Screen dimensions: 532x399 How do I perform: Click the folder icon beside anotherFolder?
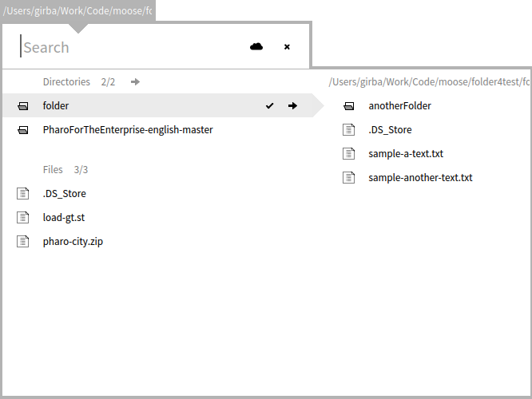click(x=349, y=106)
